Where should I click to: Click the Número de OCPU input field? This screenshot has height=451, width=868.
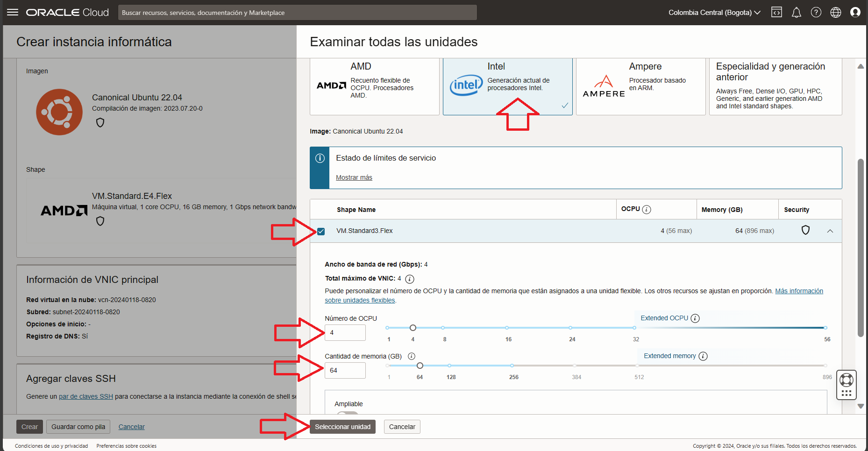point(345,332)
